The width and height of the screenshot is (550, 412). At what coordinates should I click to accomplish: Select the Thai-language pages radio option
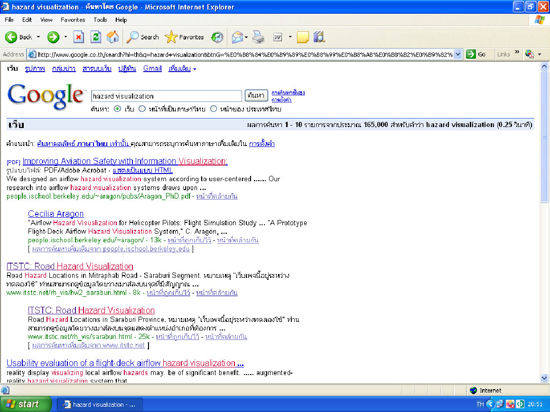pyautogui.click(x=142, y=109)
